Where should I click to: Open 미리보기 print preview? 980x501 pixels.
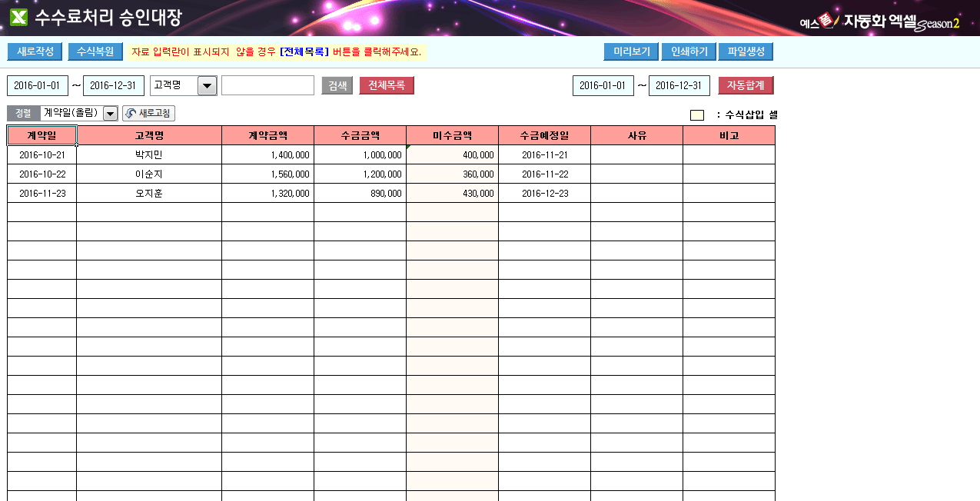point(632,51)
